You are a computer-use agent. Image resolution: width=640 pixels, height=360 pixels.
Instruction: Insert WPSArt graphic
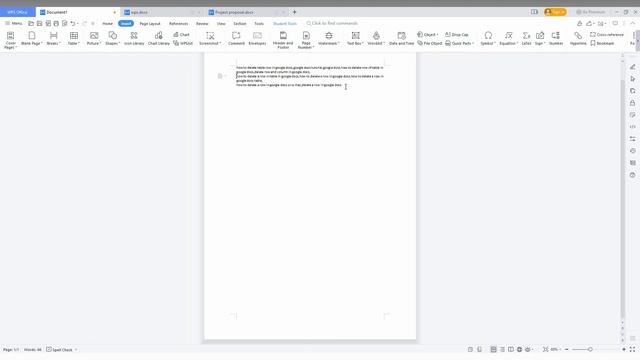183,43
